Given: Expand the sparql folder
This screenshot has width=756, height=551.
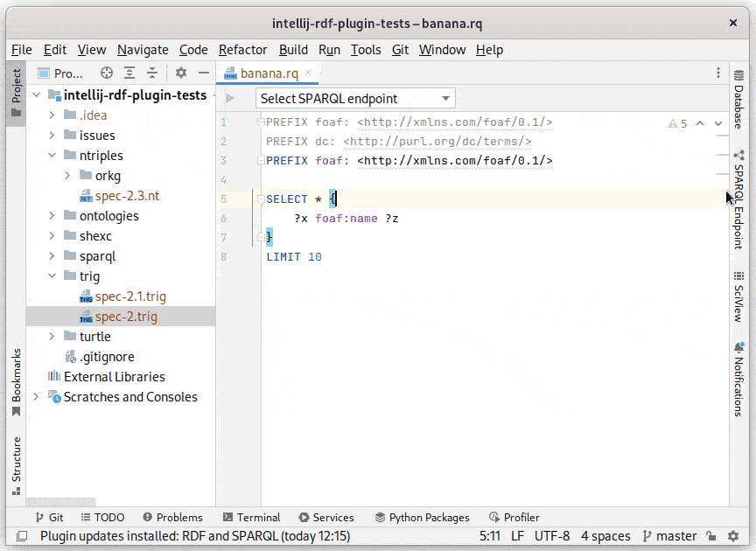Looking at the screenshot, I should (52, 256).
